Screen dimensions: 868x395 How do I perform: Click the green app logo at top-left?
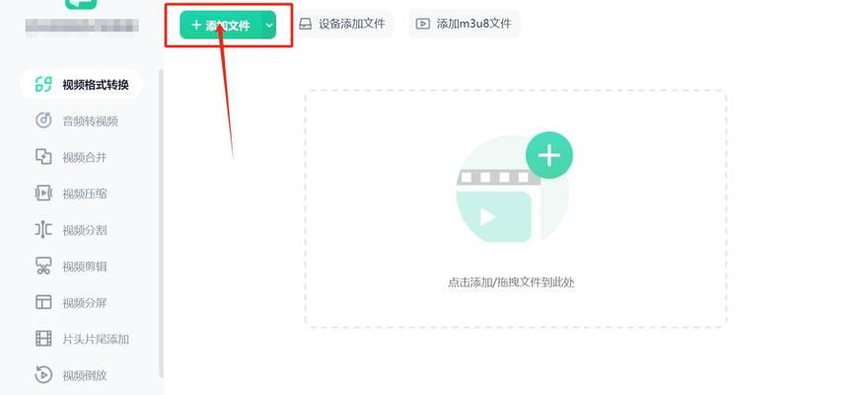pyautogui.click(x=81, y=4)
